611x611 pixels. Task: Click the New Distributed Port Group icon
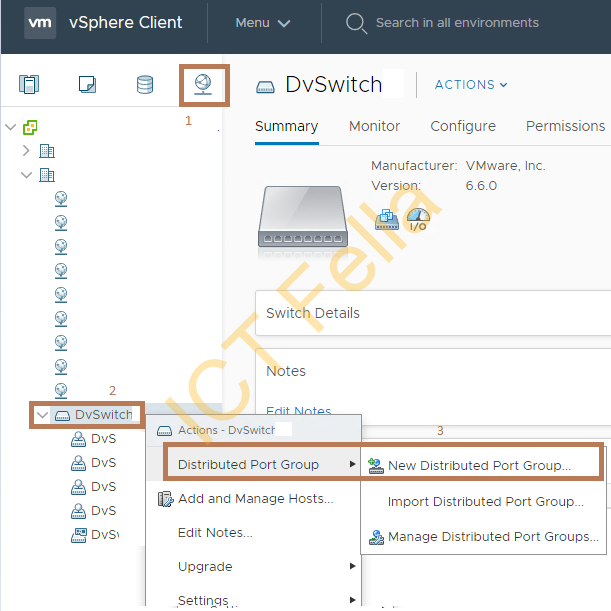coord(376,466)
